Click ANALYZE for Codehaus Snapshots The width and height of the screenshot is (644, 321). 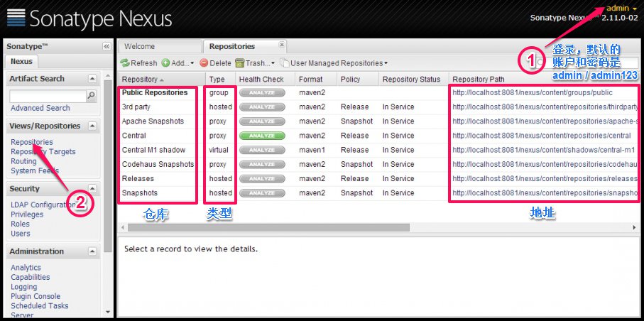[x=262, y=164]
